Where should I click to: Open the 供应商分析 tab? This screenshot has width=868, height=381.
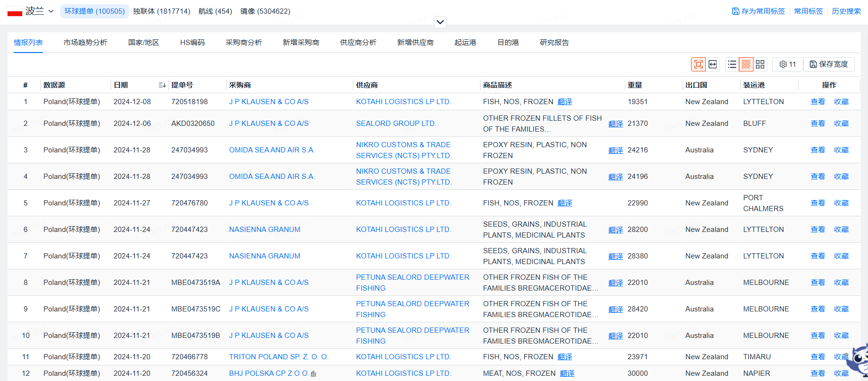(x=358, y=43)
